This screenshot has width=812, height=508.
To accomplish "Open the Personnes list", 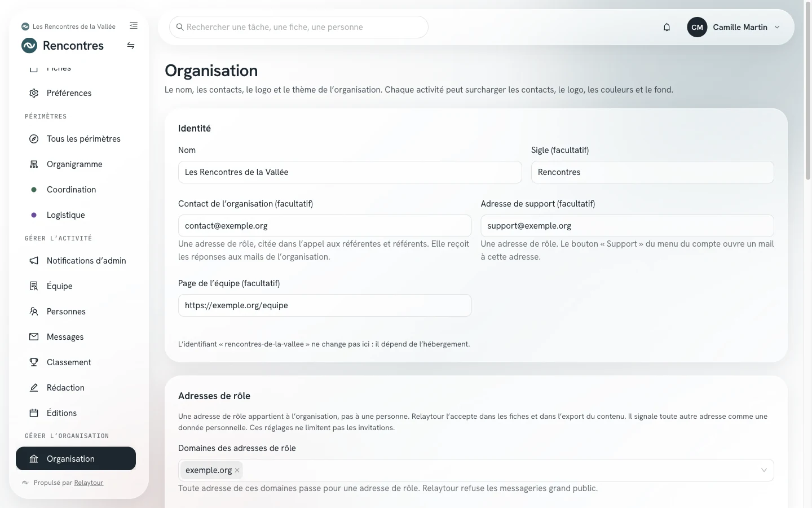I will (x=76, y=312).
